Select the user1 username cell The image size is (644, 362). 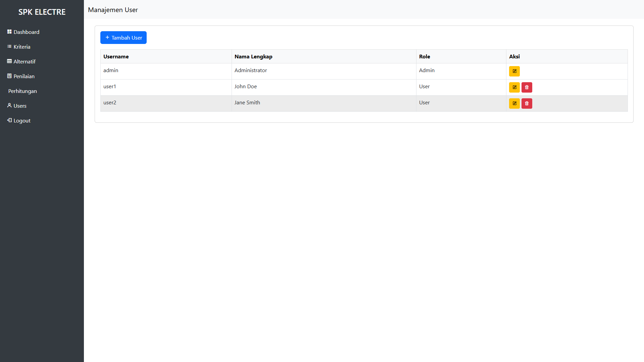pos(166,87)
